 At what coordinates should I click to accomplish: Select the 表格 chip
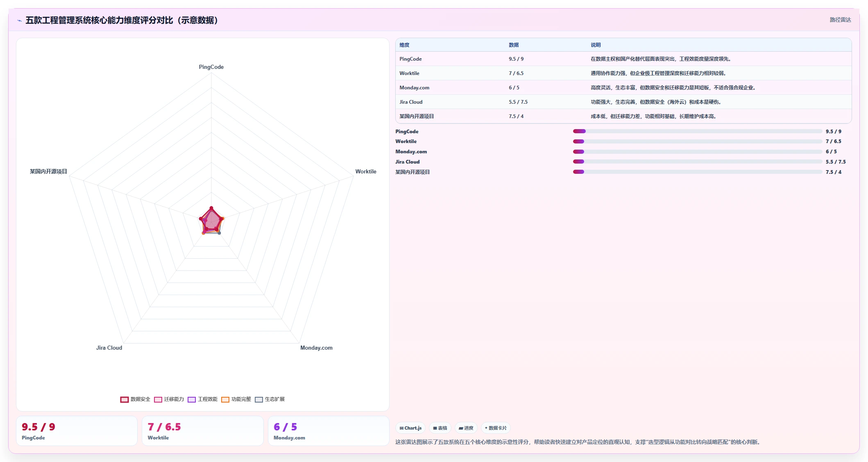[x=440, y=428]
